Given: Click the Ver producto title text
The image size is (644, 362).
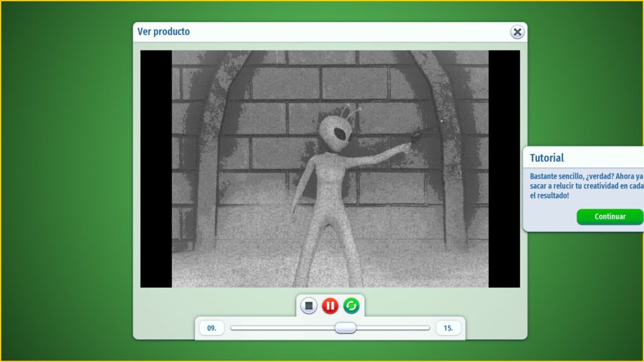Looking at the screenshot, I should (164, 31).
